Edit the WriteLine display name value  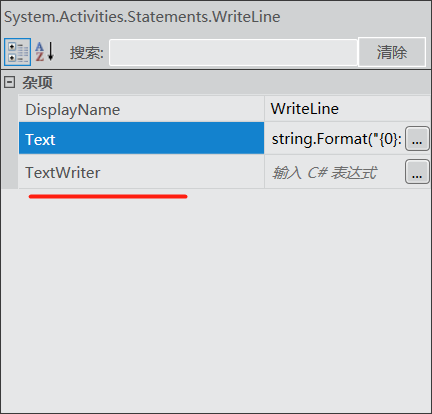[347, 109]
